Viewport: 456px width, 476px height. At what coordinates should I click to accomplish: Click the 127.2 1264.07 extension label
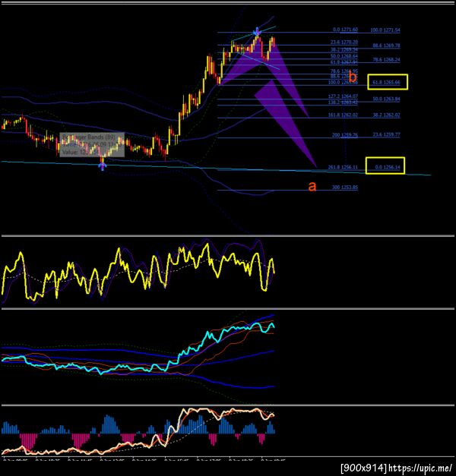click(343, 96)
